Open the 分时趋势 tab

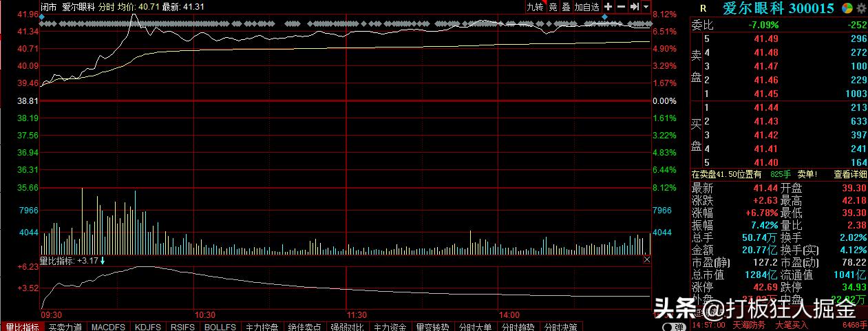518,327
